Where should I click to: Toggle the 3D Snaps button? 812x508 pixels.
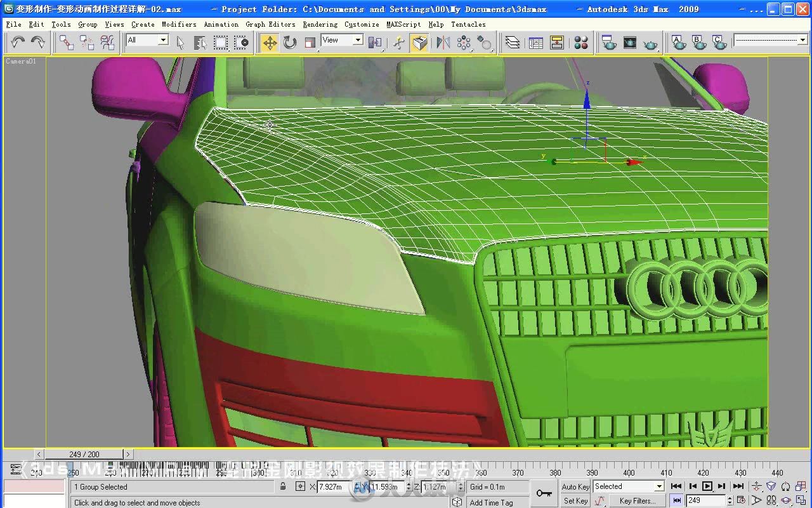point(419,43)
